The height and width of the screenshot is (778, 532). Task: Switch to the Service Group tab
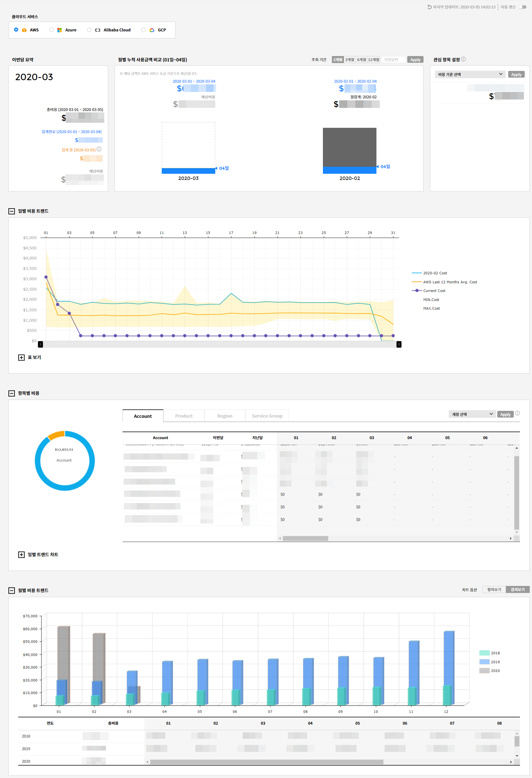point(267,416)
